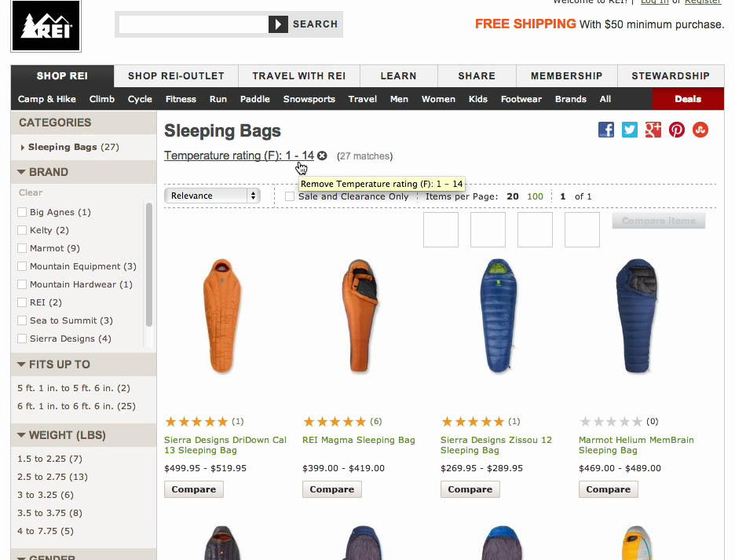This screenshot has width=735, height=560.
Task: Pin page with Pinterest icon
Action: click(677, 130)
